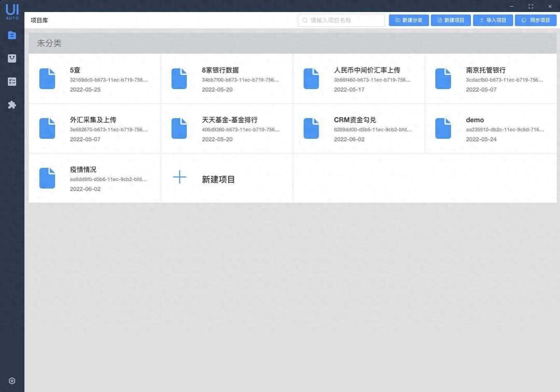Open project titled 外汇采集及上传

tap(93, 120)
